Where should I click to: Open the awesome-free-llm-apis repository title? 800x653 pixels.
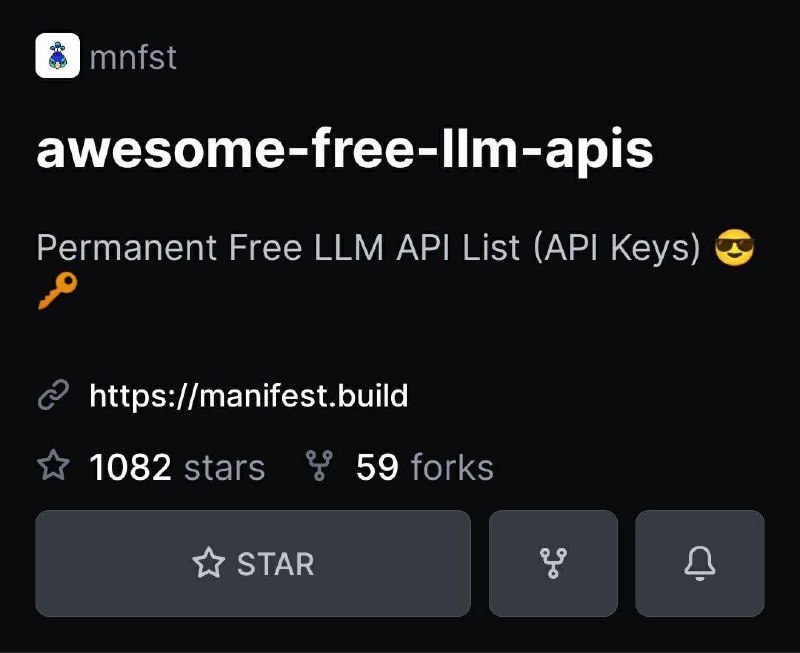pyautogui.click(x=345, y=150)
